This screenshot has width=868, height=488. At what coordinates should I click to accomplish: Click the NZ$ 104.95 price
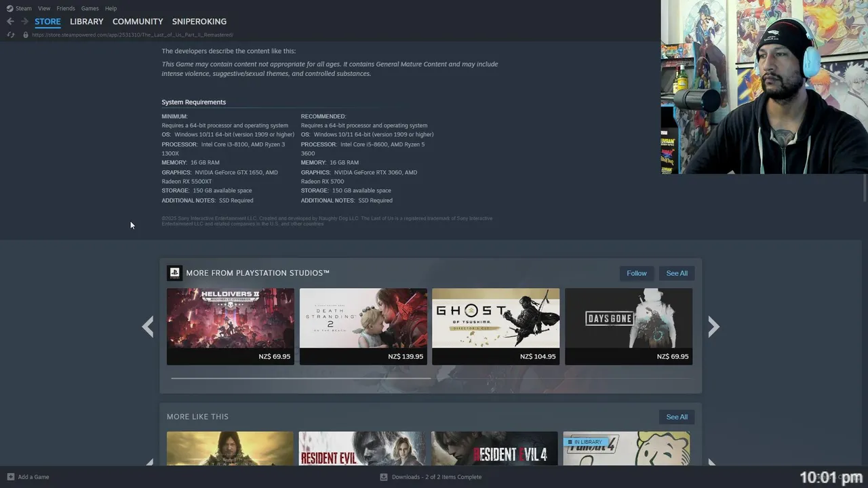coord(538,357)
